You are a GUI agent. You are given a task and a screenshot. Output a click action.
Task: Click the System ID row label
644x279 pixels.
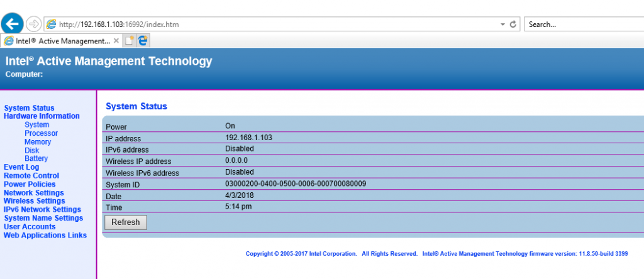click(123, 185)
